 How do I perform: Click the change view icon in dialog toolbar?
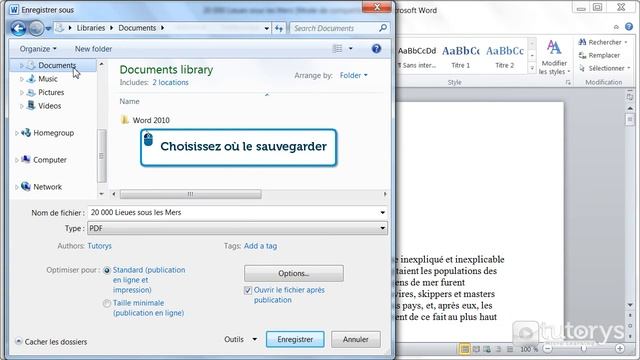click(338, 49)
